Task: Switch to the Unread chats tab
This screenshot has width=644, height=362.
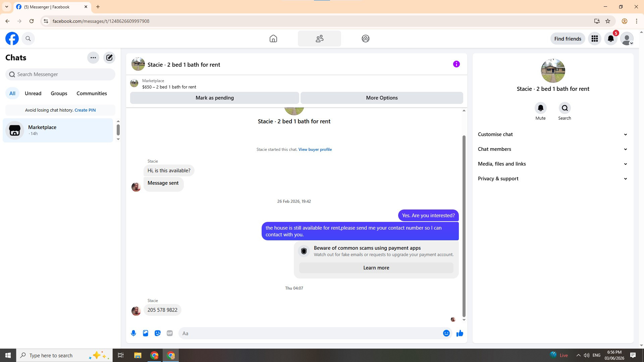Action: coord(33,94)
